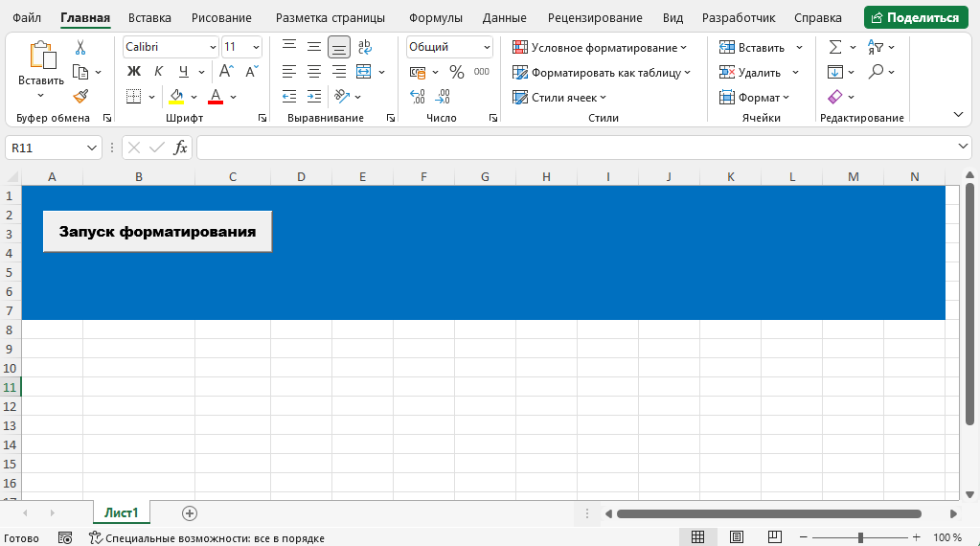Viewport: 980px width, 546px height.
Task: Click the Fill down icon
Action: point(835,72)
